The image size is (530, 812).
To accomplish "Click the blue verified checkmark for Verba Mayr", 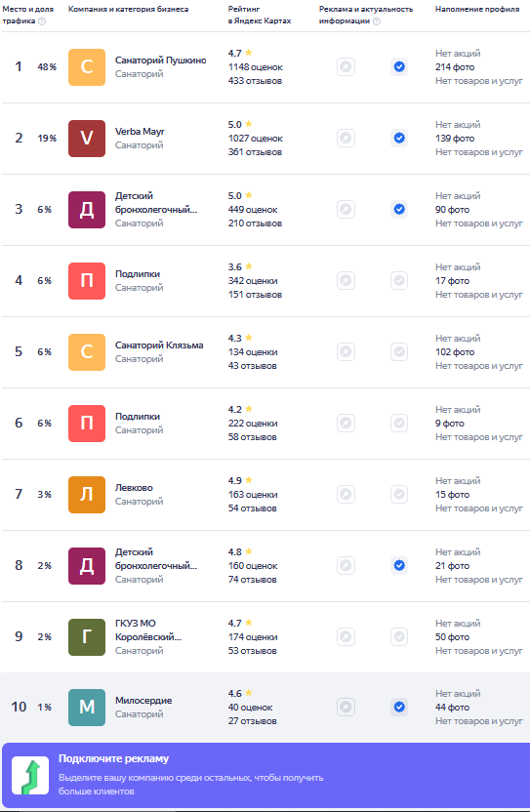I will coord(399,139).
